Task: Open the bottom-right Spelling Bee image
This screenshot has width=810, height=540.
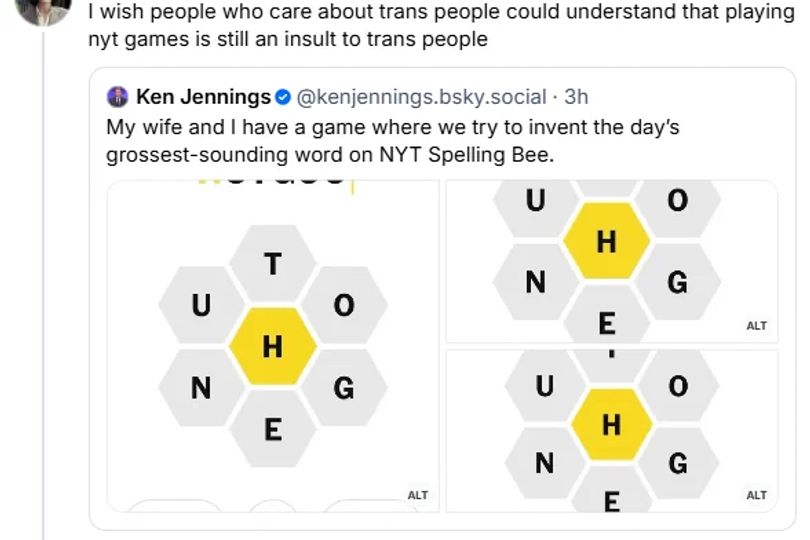Action: pos(612,431)
